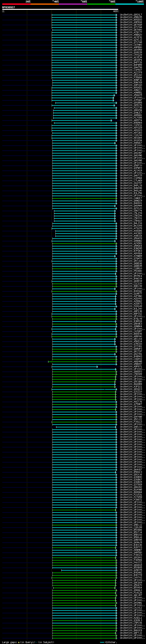This screenshot has height=644, width=146.
Task: Click hit name UniRef100_B4FFZ6
Action: click(x=131, y=63)
